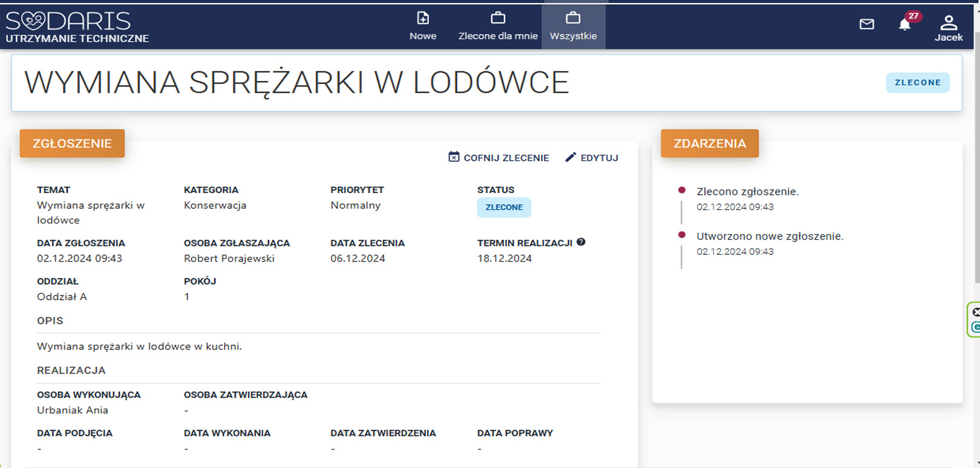This screenshot has width=980, height=468.
Task: Open the mail envelope icon
Action: [x=866, y=24]
